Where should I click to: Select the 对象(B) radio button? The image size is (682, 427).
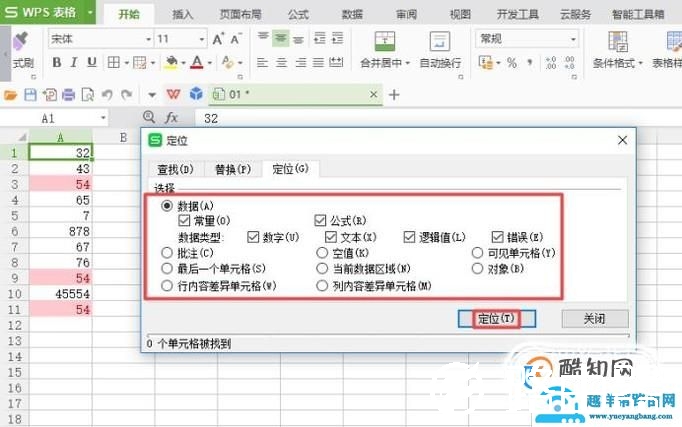(477, 268)
